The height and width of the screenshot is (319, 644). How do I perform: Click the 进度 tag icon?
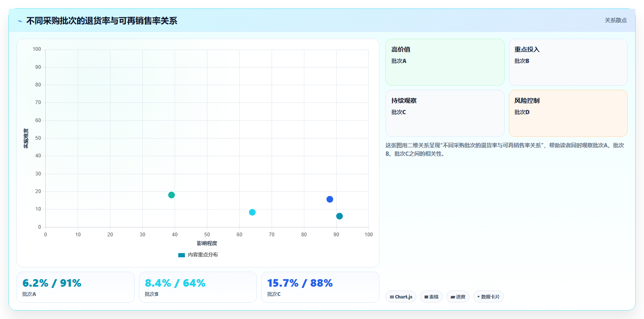[x=453, y=297]
